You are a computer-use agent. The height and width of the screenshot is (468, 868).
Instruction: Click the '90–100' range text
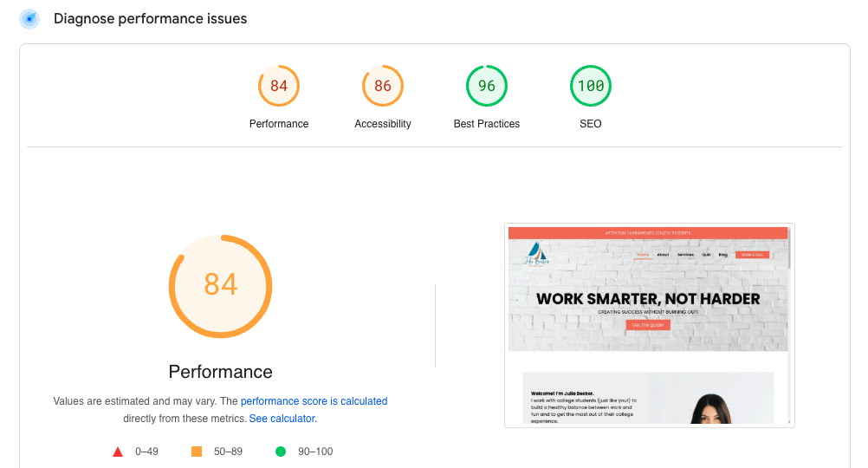[x=315, y=452]
